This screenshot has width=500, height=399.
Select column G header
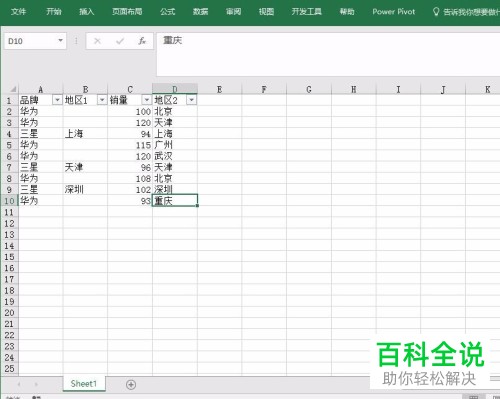[309, 89]
